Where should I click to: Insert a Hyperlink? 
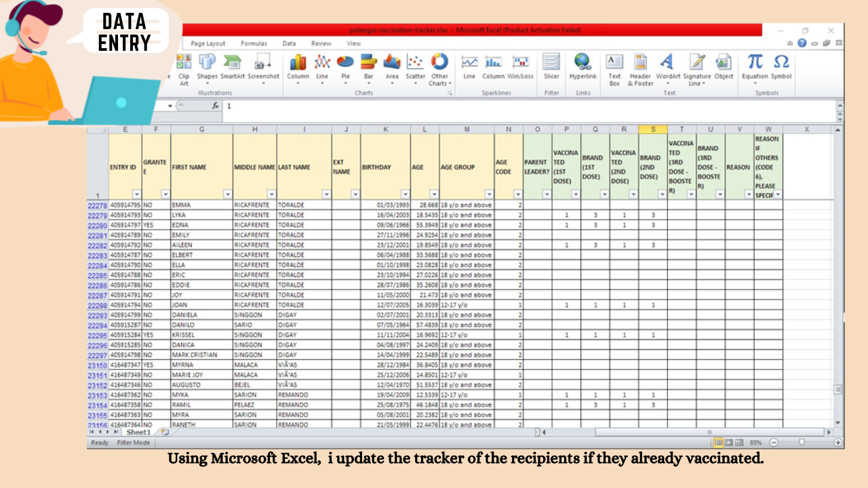point(583,67)
